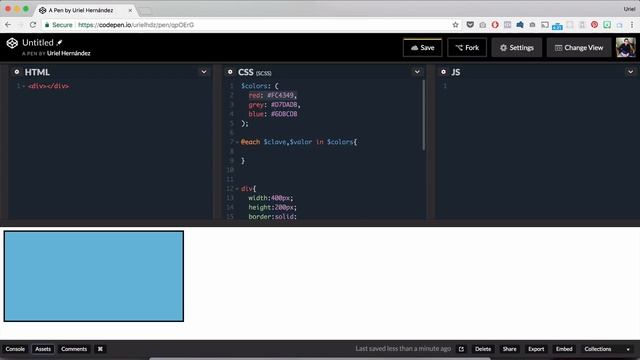Open HTML editor settings gear
Viewport: 640px width, 360px height.
tap(17, 72)
